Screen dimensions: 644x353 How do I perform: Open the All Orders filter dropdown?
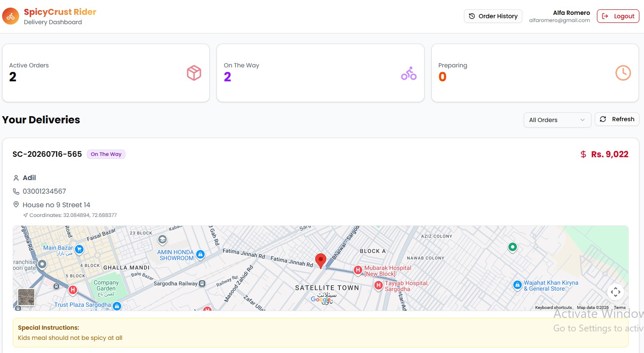click(x=557, y=120)
